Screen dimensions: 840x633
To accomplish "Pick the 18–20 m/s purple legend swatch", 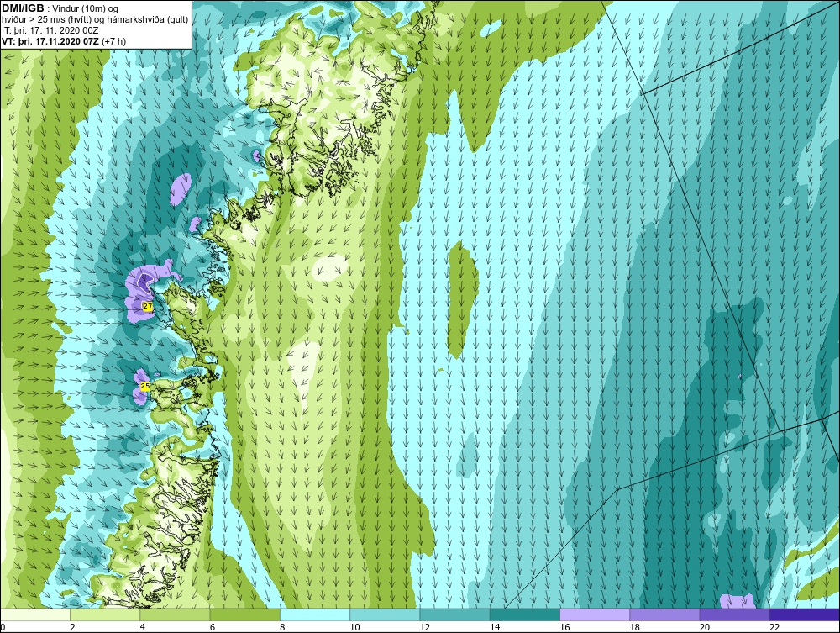I will [664, 615].
